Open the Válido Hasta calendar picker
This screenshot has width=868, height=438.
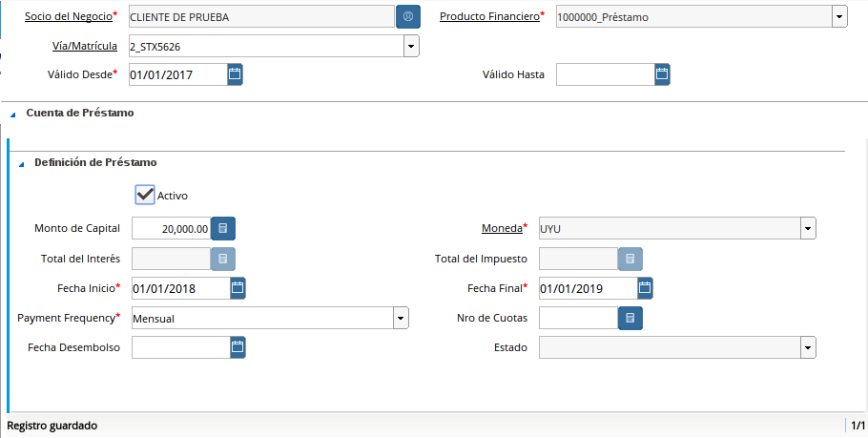(662, 73)
